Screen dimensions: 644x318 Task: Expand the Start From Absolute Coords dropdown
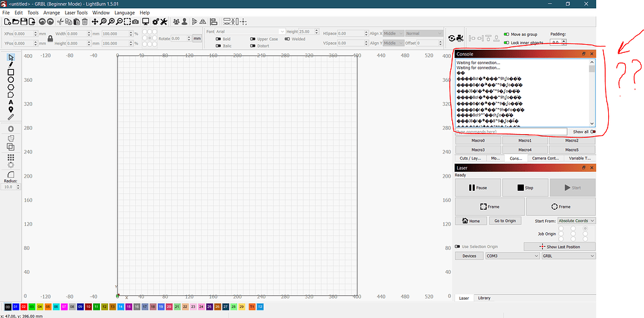click(575, 220)
